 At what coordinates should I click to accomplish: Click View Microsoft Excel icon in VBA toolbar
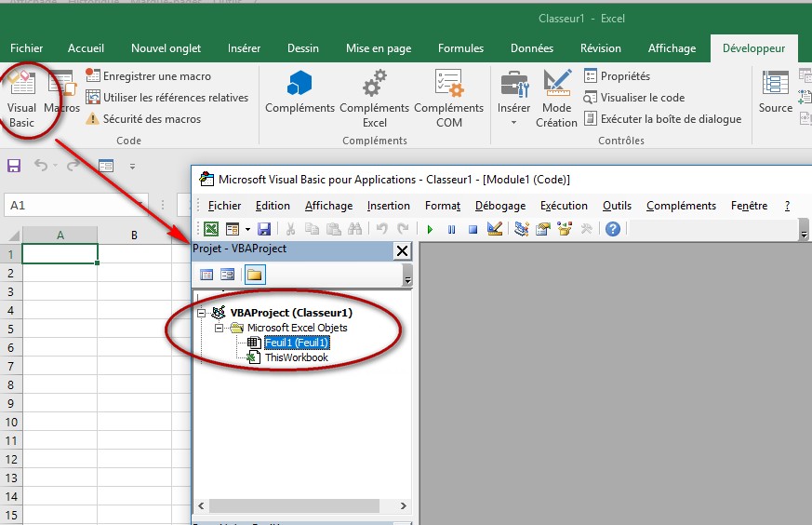tap(211, 229)
